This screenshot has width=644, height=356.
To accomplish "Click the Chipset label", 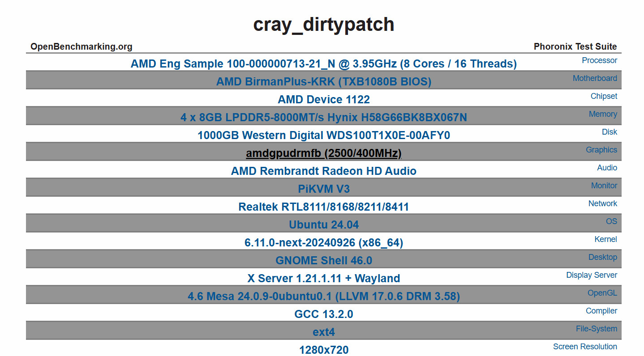I will (x=604, y=96).
